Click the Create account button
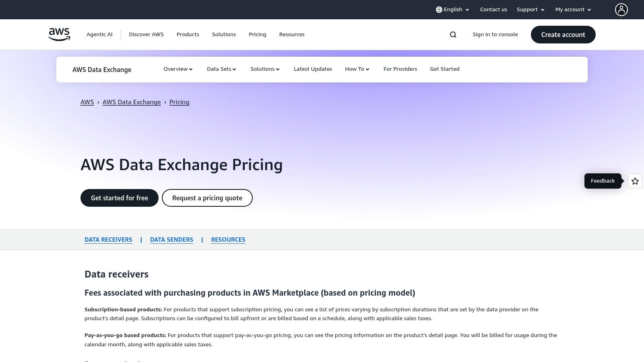Screen dimensions: 644x362 coord(563,35)
